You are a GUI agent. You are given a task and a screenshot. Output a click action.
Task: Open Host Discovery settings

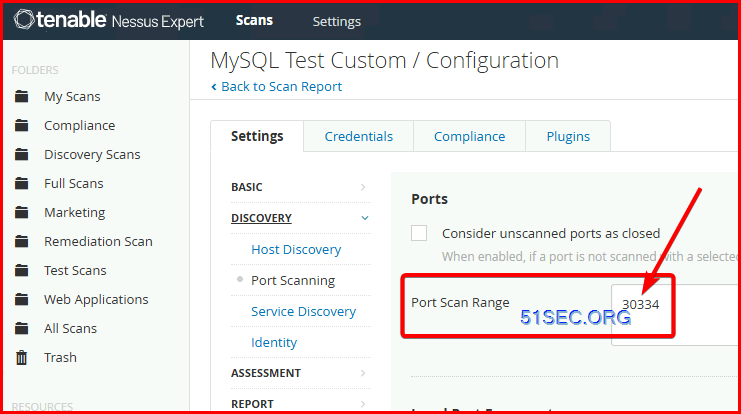coord(296,250)
